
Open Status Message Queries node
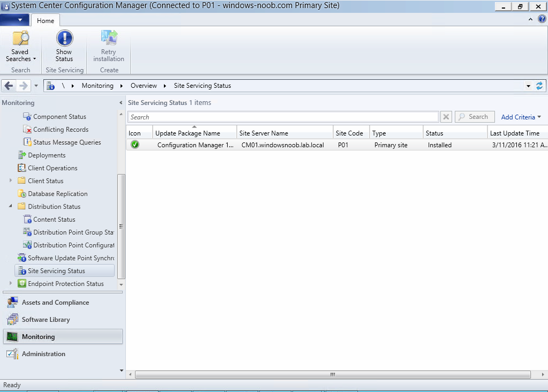(67, 142)
